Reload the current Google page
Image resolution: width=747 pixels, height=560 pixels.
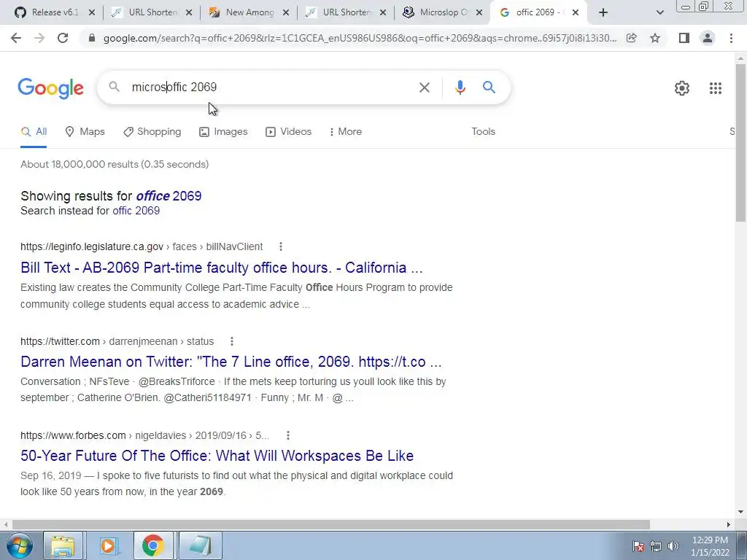point(63,38)
